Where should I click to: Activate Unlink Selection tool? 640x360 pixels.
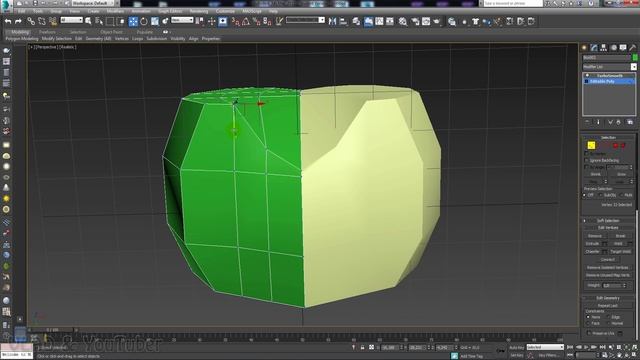[x=42, y=21]
